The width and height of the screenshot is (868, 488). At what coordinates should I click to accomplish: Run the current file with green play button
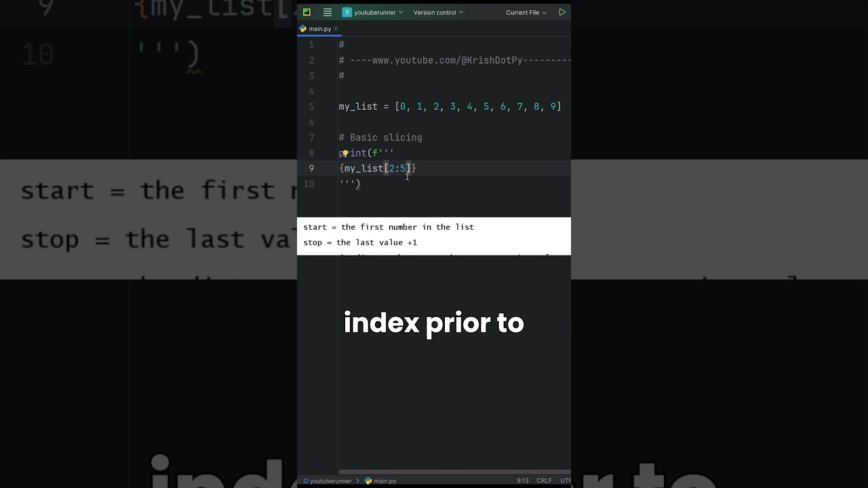(562, 12)
